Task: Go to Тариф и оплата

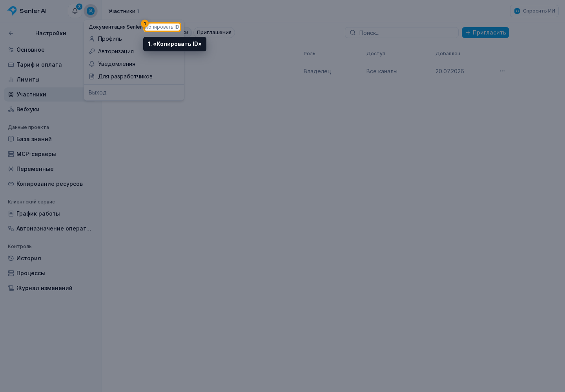Action: click(51, 65)
